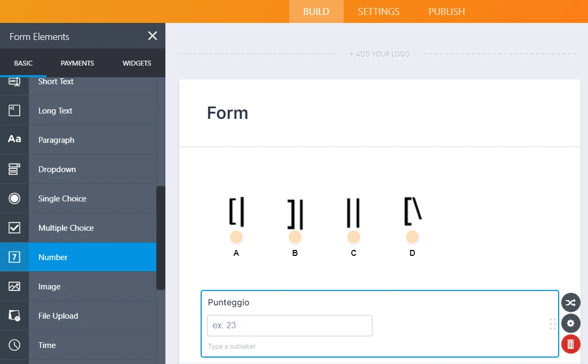
Task: Click the Punteggio number input field
Action: pyautogui.click(x=289, y=325)
